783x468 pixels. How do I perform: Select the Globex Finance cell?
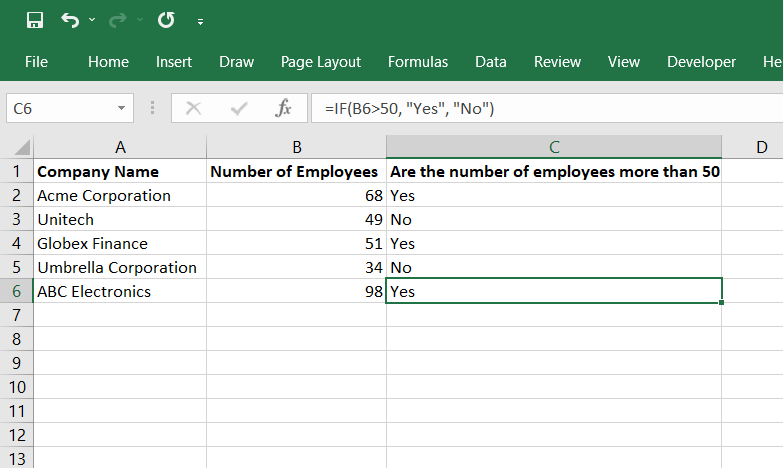(x=120, y=243)
